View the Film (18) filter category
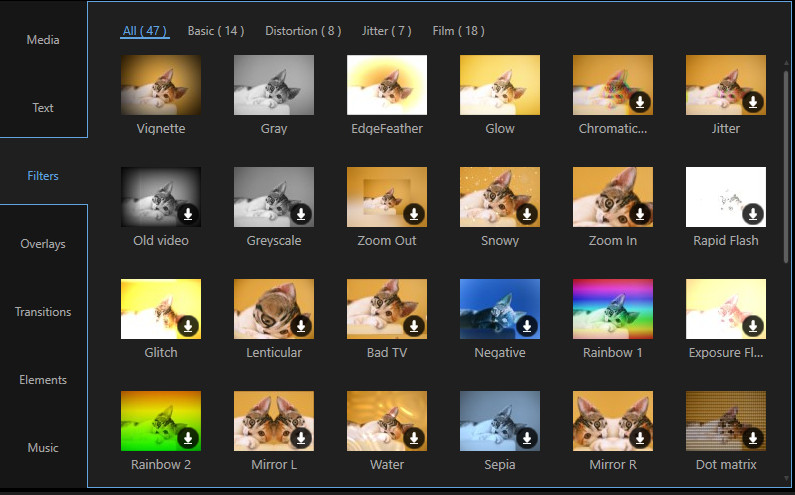The height and width of the screenshot is (495, 795). 458,31
